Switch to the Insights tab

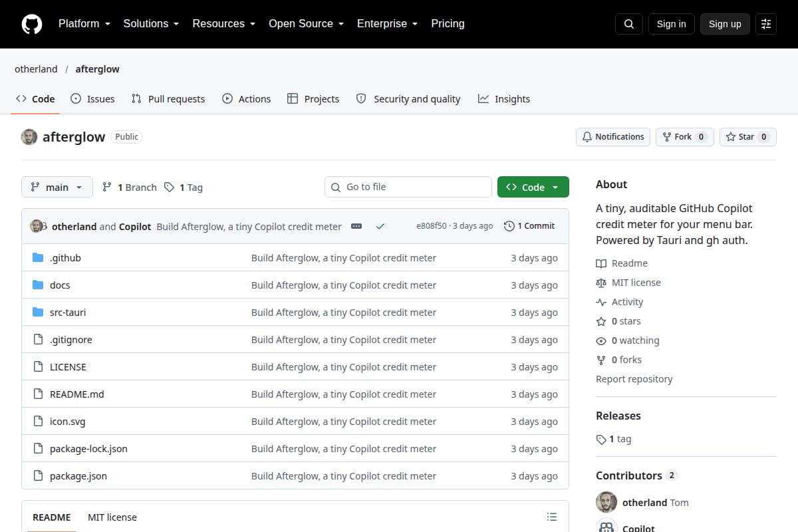click(x=504, y=99)
